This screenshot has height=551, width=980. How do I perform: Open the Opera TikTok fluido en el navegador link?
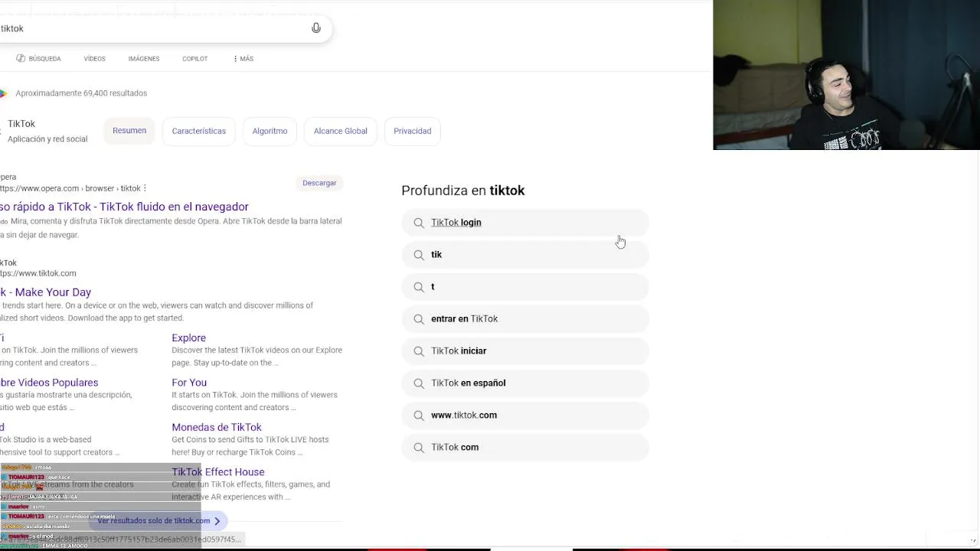tap(124, 207)
